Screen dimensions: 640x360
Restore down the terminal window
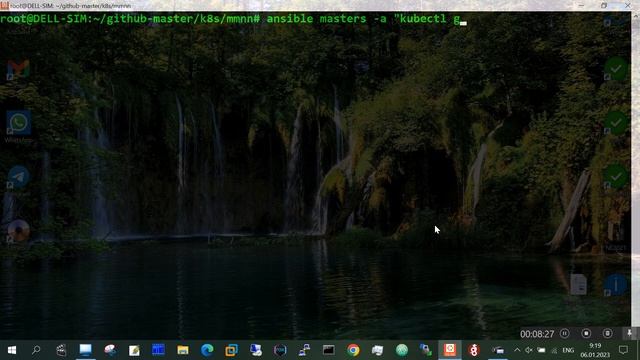(x=604, y=5)
